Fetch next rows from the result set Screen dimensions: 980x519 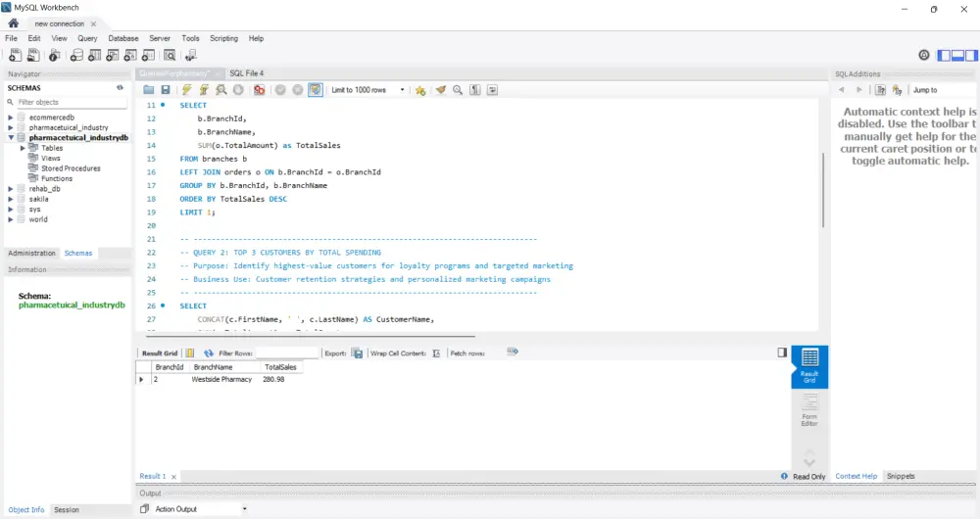(513, 352)
